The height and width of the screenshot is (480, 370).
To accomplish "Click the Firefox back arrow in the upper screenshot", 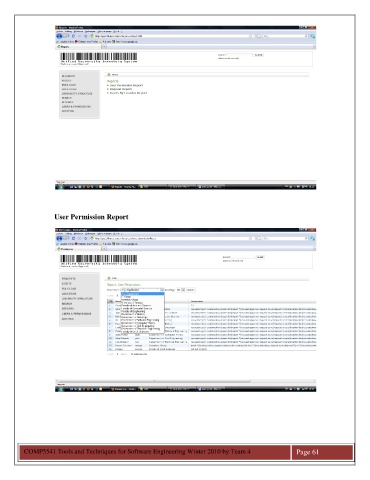I will coord(59,36).
